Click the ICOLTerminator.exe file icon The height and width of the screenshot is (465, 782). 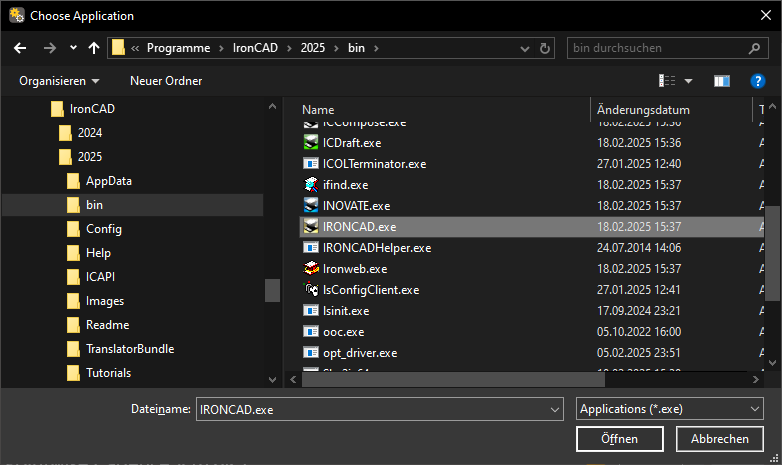pos(311,164)
